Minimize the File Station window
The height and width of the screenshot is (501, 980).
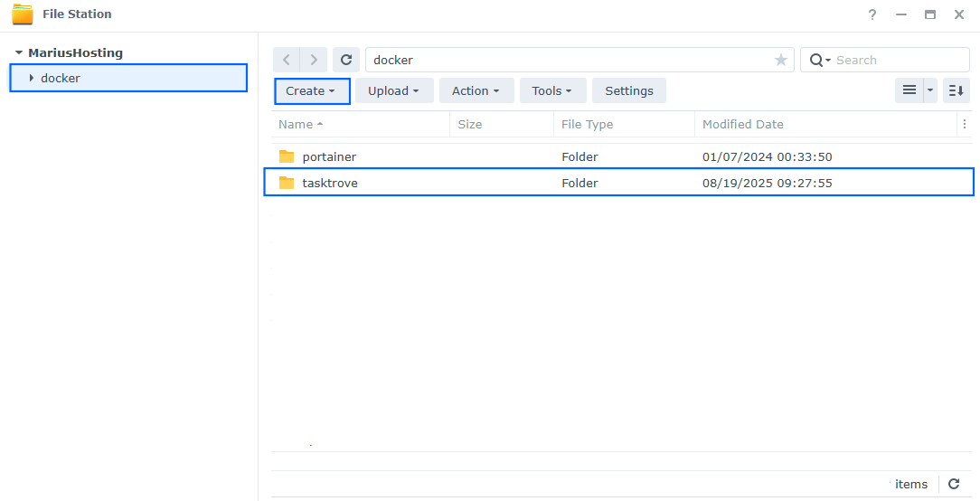click(900, 14)
